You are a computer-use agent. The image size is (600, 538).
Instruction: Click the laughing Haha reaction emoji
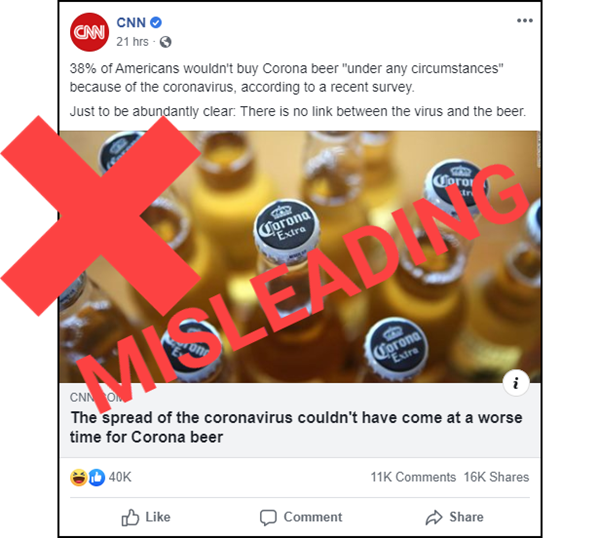(78, 478)
